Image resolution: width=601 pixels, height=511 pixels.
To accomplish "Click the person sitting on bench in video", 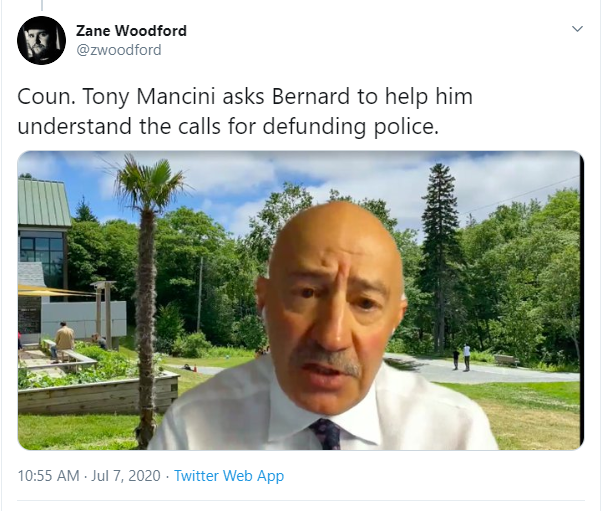I will (63, 341).
